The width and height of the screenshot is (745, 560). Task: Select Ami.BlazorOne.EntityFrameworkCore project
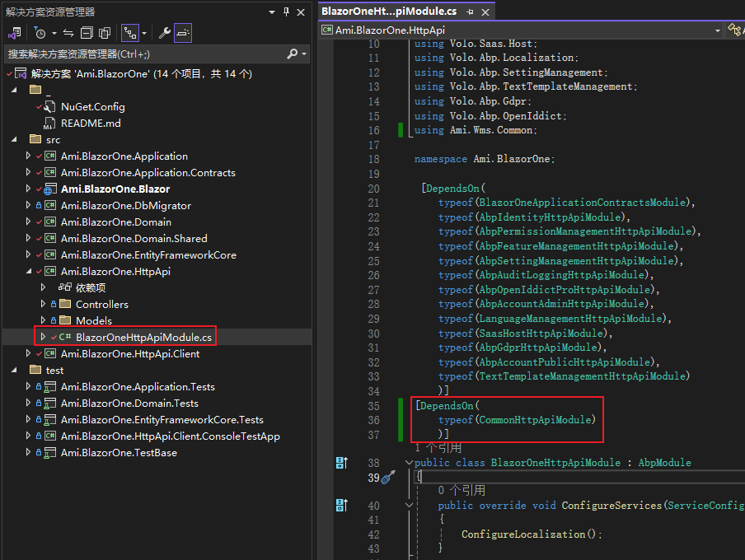[x=148, y=255]
